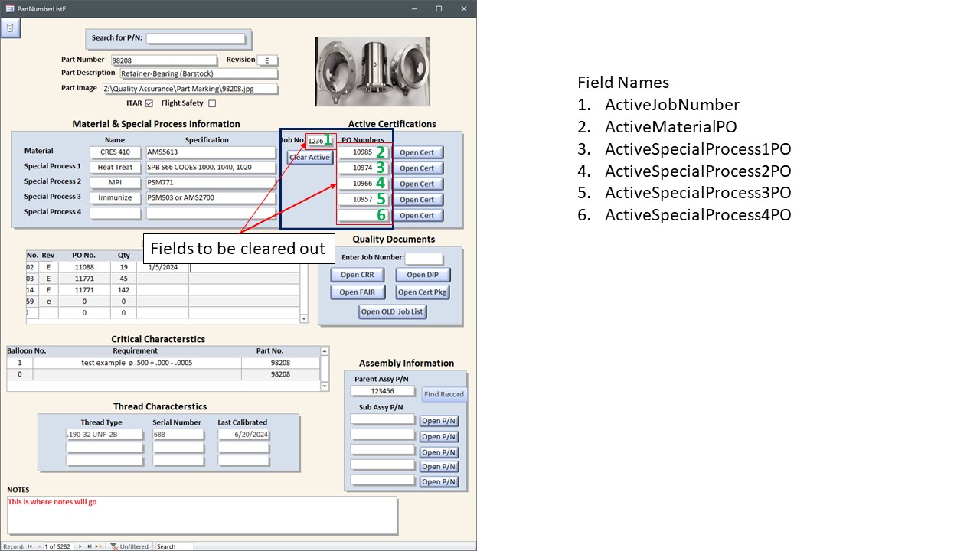Image resolution: width=980 pixels, height=551 pixels.
Task: Go to the next record in navigator
Action: pyautogui.click(x=80, y=546)
